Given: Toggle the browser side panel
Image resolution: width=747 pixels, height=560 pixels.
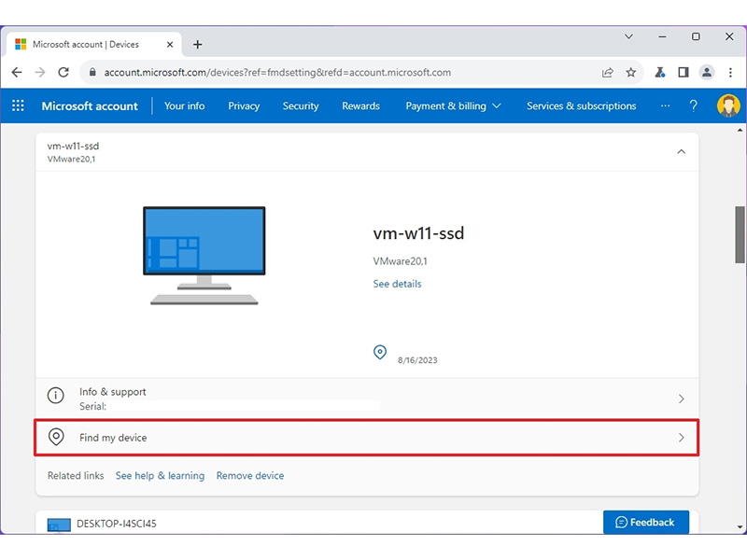Looking at the screenshot, I should click(684, 73).
